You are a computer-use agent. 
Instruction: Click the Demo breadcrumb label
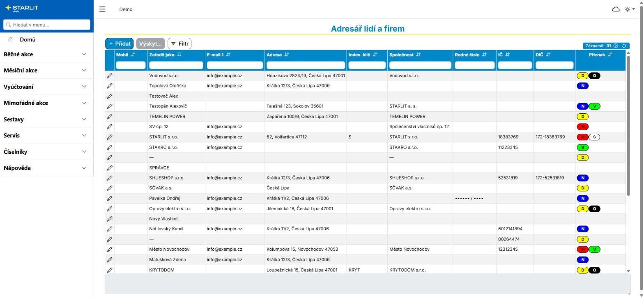tap(126, 9)
